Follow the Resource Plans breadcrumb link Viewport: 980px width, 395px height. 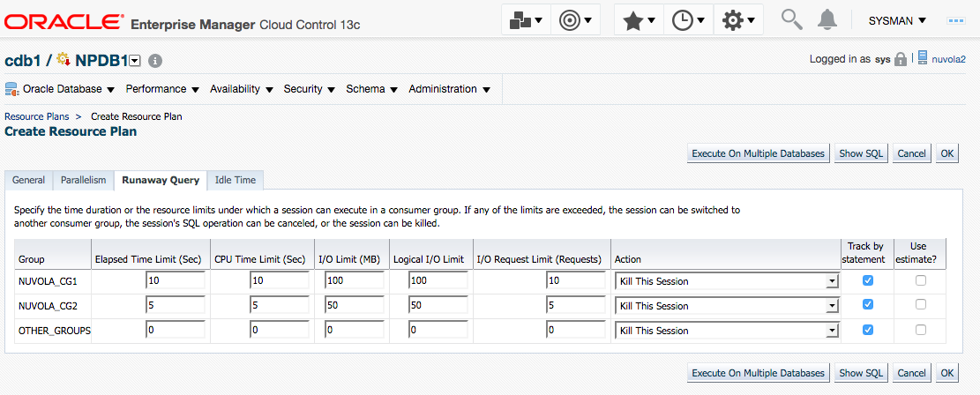[37, 116]
